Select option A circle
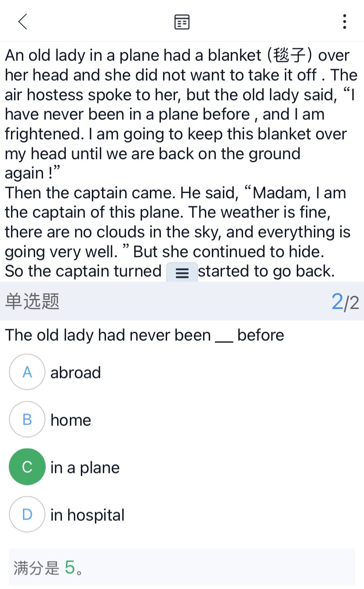364x589 pixels. (x=27, y=372)
